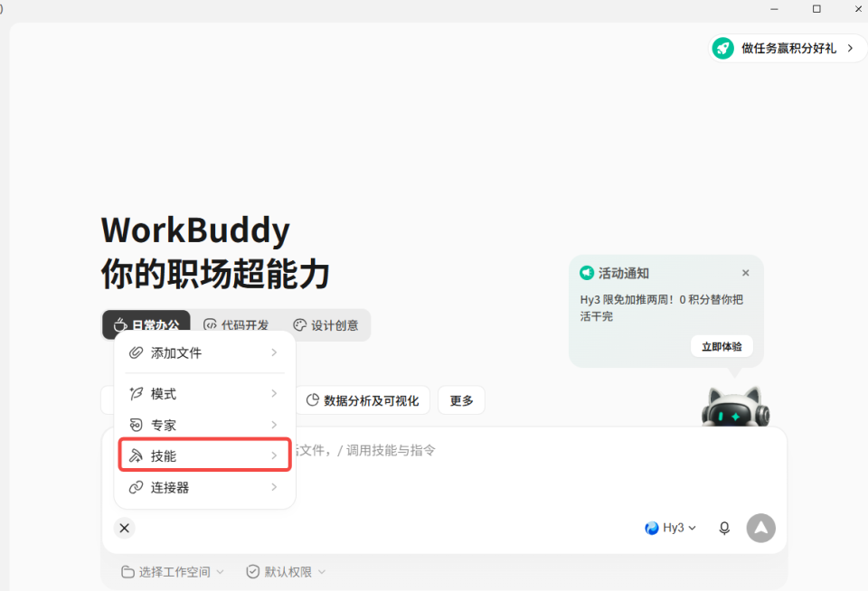Expand 连接器 submenu arrow
Screen dimensions: 868x591
[x=274, y=487]
